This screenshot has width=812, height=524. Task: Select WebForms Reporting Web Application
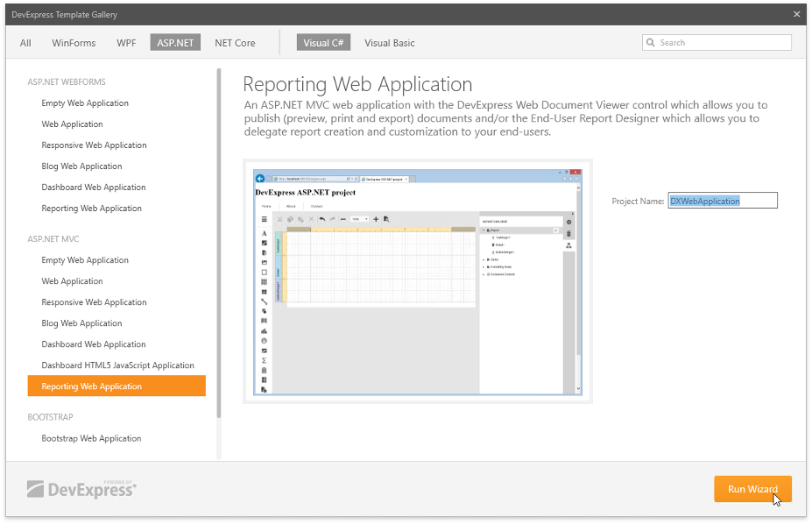click(x=91, y=209)
